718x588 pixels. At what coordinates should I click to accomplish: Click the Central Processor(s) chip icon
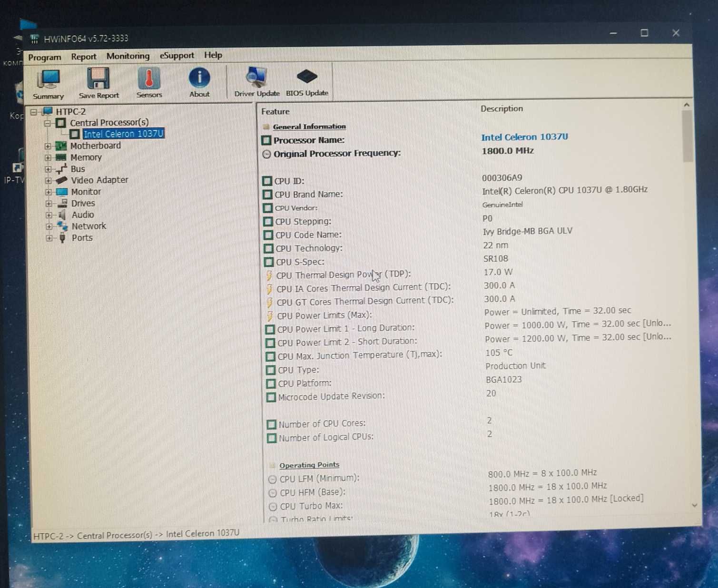pos(61,123)
